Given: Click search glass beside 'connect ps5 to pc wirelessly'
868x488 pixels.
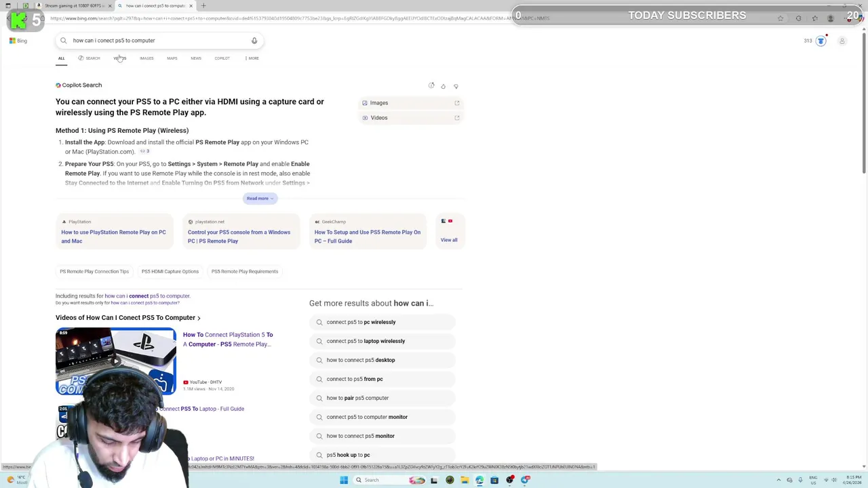Looking at the screenshot, I should tap(319, 323).
